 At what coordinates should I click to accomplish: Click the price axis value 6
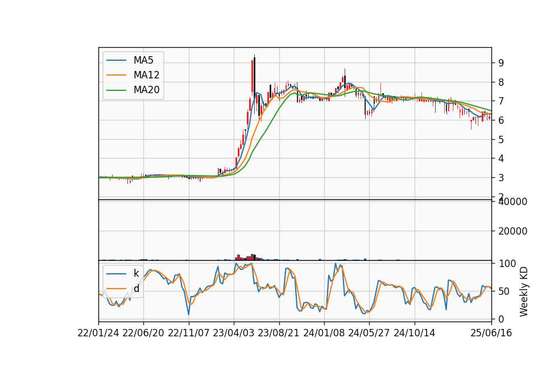coord(501,120)
